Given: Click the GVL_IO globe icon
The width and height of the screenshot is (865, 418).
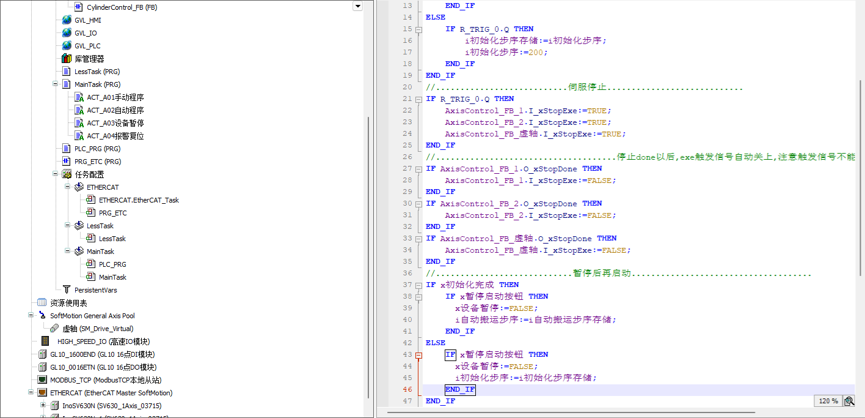Looking at the screenshot, I should point(66,33).
